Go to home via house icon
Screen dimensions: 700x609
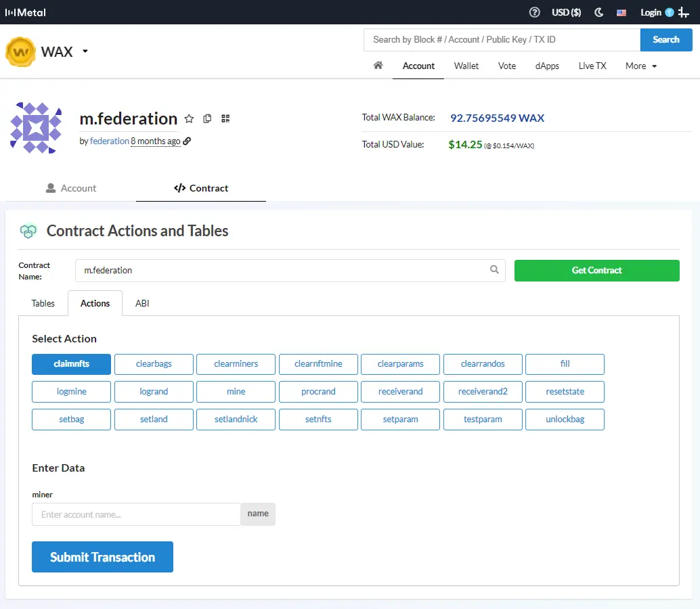click(x=378, y=66)
